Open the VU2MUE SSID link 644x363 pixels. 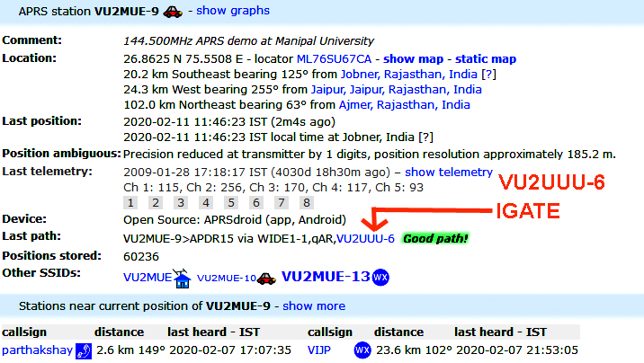click(x=148, y=278)
